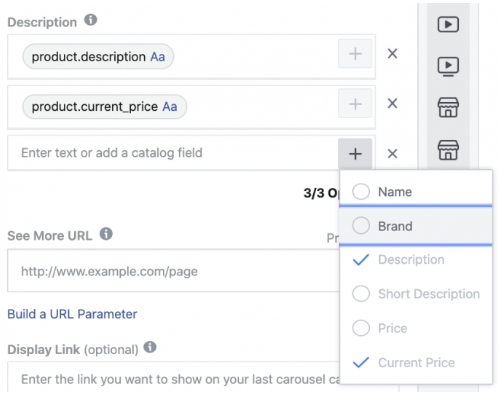Open catalog field plus on product.current_price row
The height and width of the screenshot is (399, 499).
(355, 104)
